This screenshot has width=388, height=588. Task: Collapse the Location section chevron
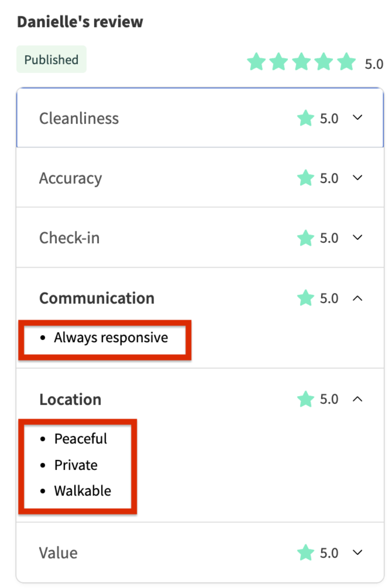tap(358, 399)
